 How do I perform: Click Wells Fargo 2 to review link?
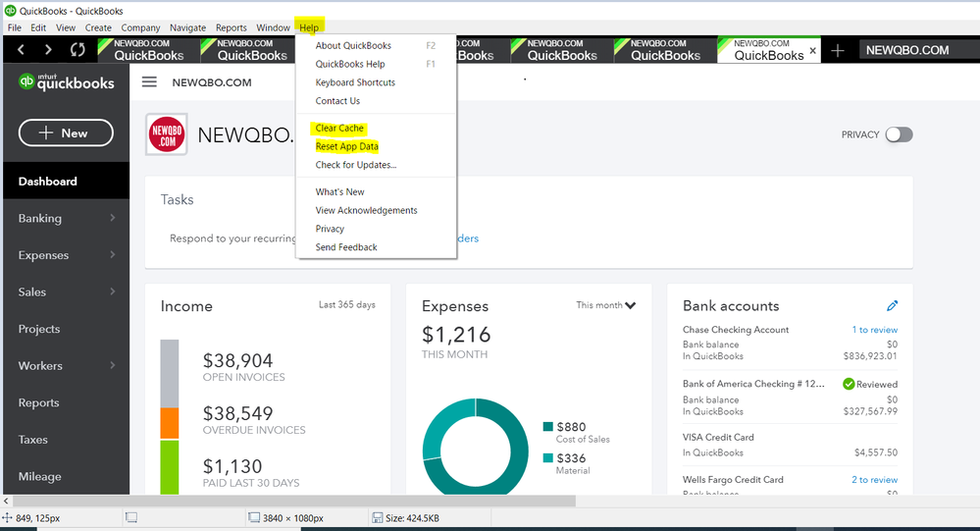click(x=874, y=480)
